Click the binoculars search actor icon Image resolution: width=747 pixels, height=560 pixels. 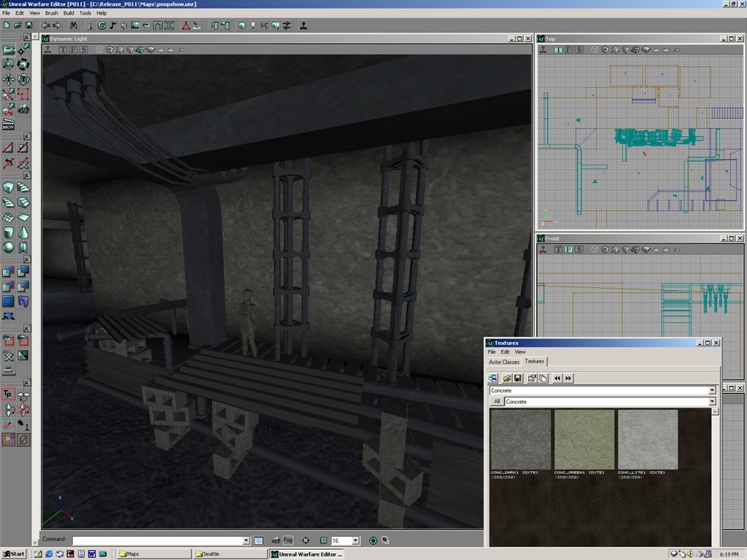coord(74,26)
